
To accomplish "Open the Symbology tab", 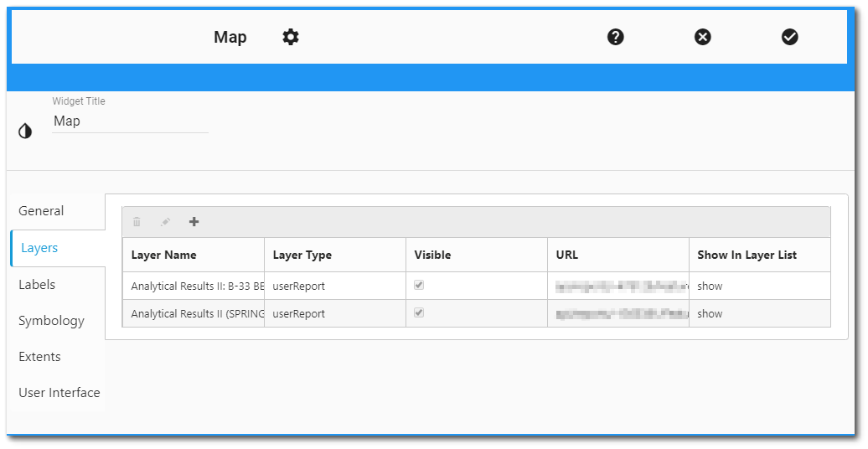I will (x=51, y=321).
